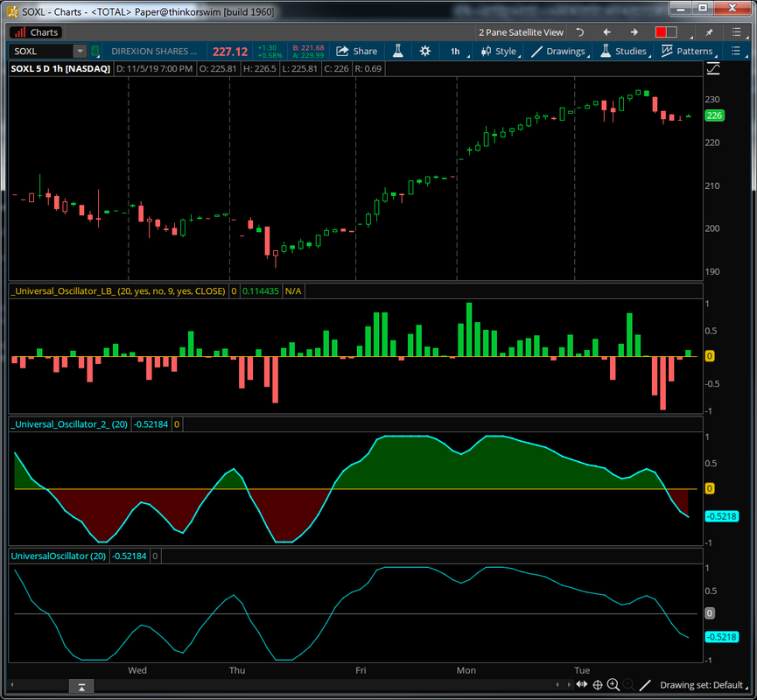Click the pin window icon
This screenshot has height=700, width=757.
709,32
